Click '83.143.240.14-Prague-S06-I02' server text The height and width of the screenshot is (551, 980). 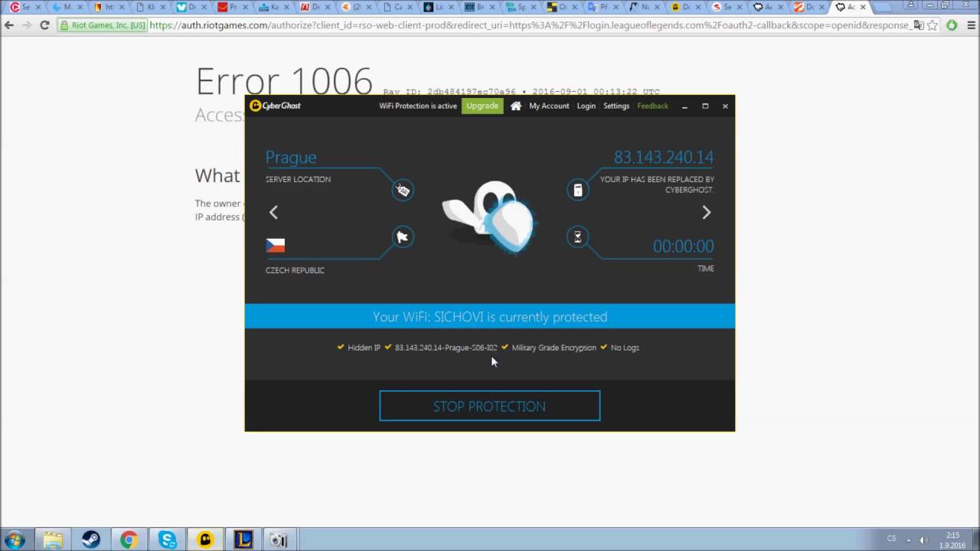446,347
